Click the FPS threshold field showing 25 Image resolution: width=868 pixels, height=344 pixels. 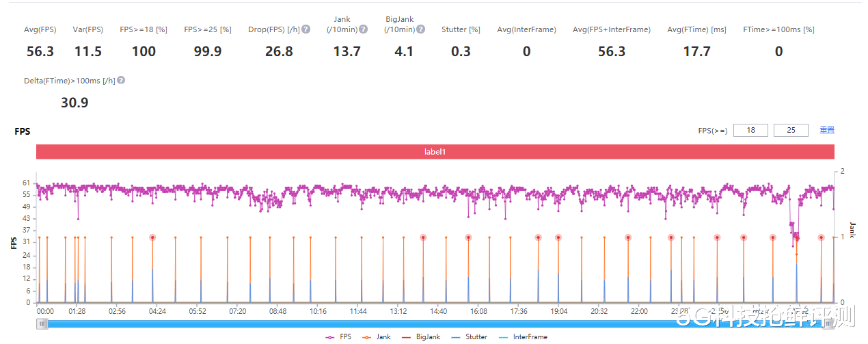(791, 130)
